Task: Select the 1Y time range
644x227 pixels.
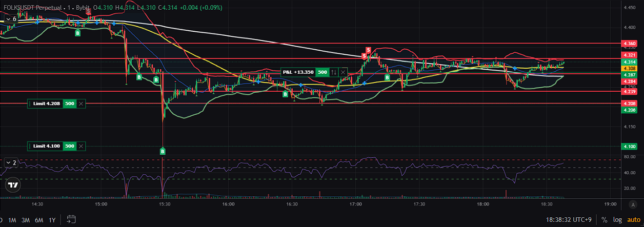Action: pyautogui.click(x=52, y=220)
